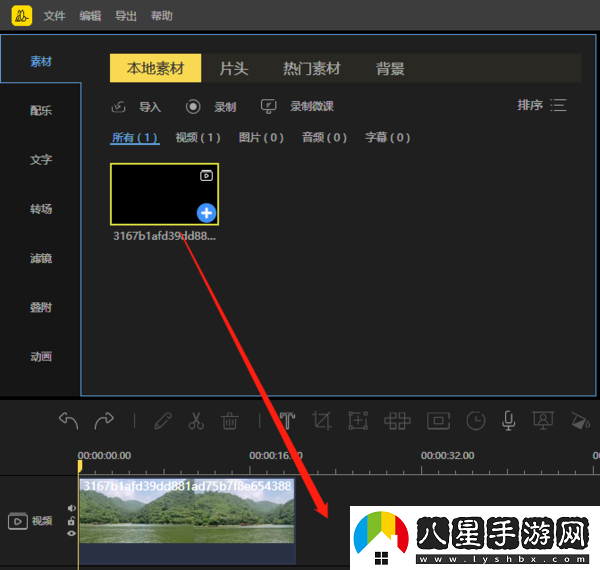
Task: Click the sort list icon
Action: pyautogui.click(x=559, y=105)
